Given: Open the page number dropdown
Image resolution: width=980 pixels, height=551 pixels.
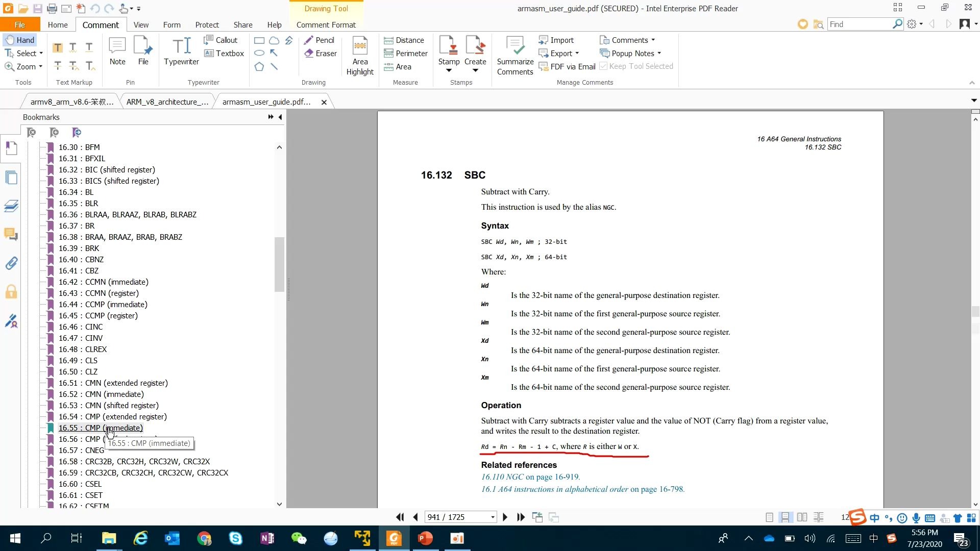Looking at the screenshot, I should pyautogui.click(x=493, y=517).
